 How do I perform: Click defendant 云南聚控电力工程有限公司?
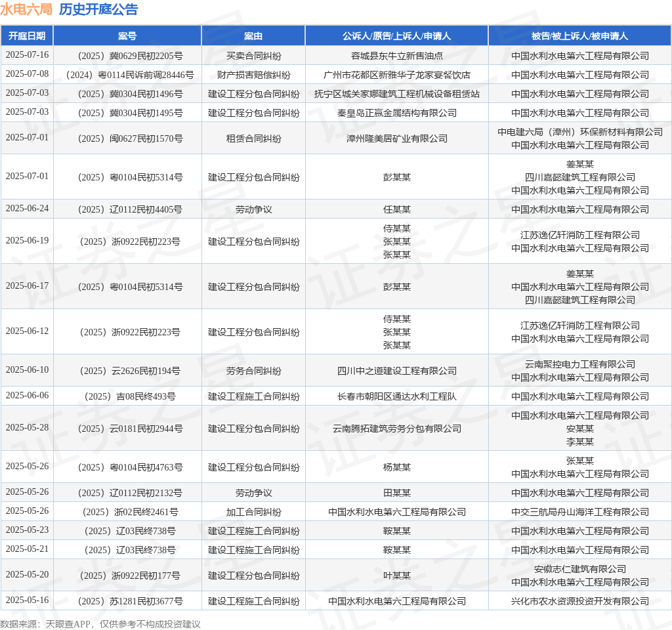pos(580,364)
